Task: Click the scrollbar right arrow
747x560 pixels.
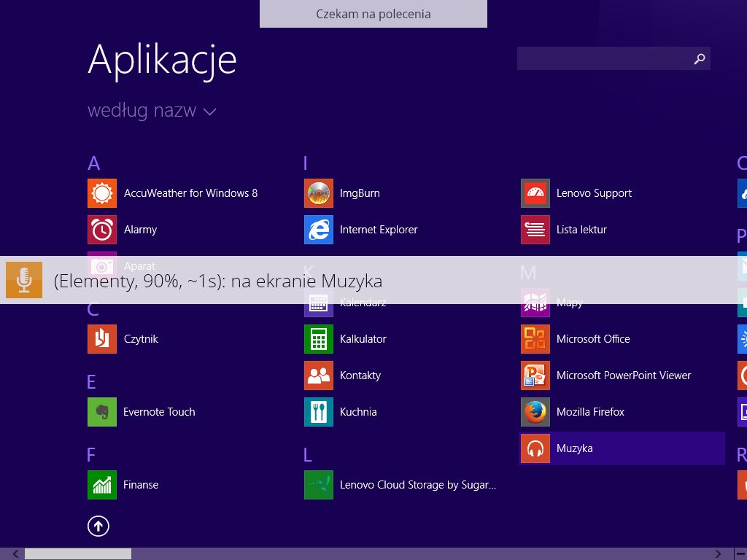Action: [x=718, y=554]
